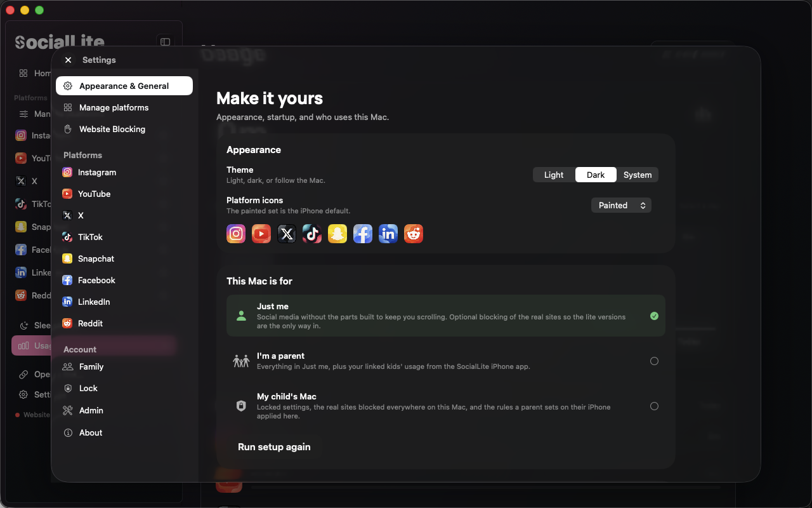Image resolution: width=812 pixels, height=508 pixels.
Task: Click the painted X icon preview
Action: [x=287, y=234]
